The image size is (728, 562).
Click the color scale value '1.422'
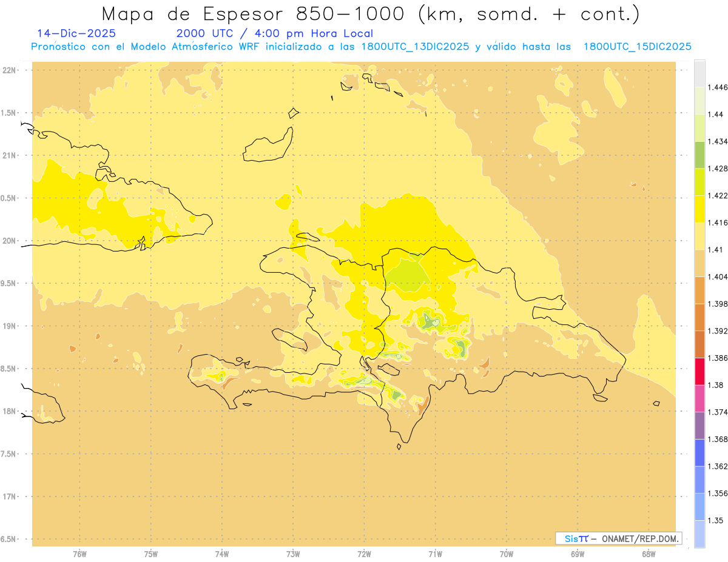click(719, 195)
